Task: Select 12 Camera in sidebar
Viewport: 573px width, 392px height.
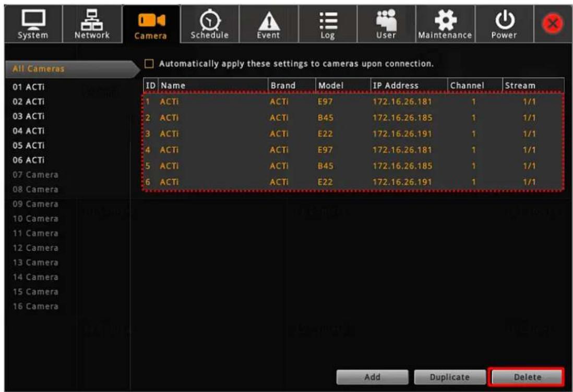Action: pyautogui.click(x=35, y=248)
